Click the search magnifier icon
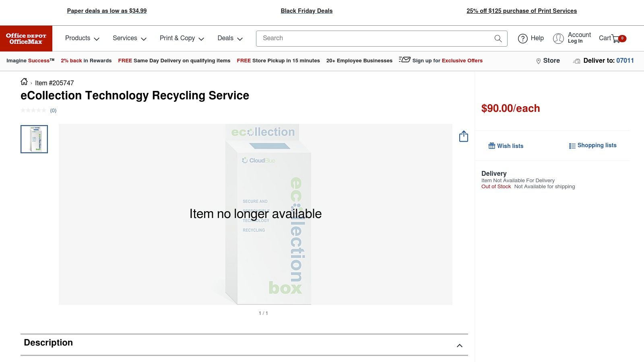 tap(498, 38)
